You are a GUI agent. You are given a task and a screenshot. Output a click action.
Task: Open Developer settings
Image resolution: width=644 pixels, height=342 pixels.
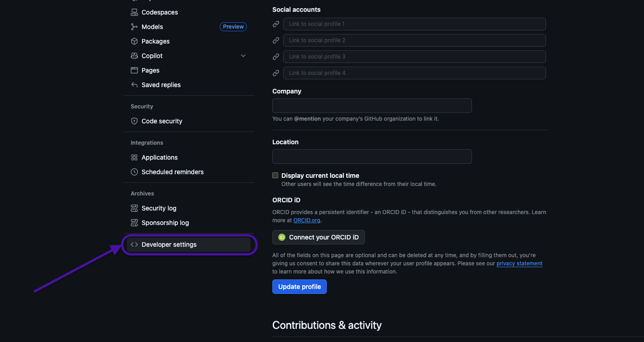point(189,244)
